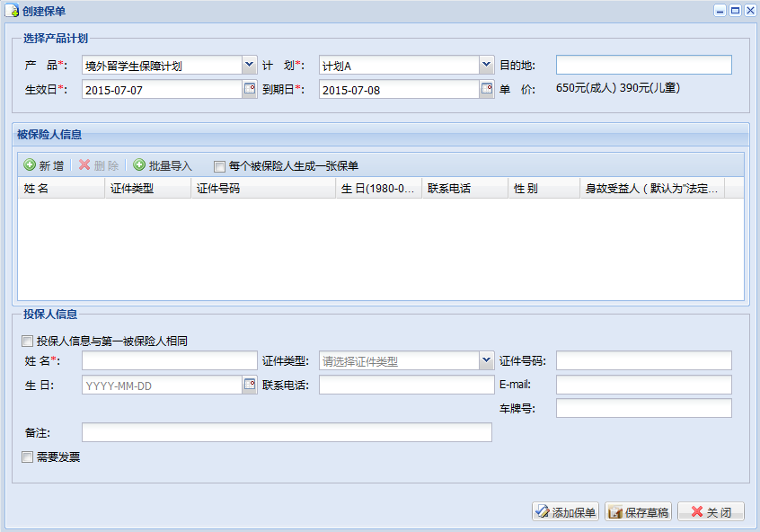Click the 生日 column header
Image resolution: width=760 pixels, height=532 pixels.
pos(378,188)
